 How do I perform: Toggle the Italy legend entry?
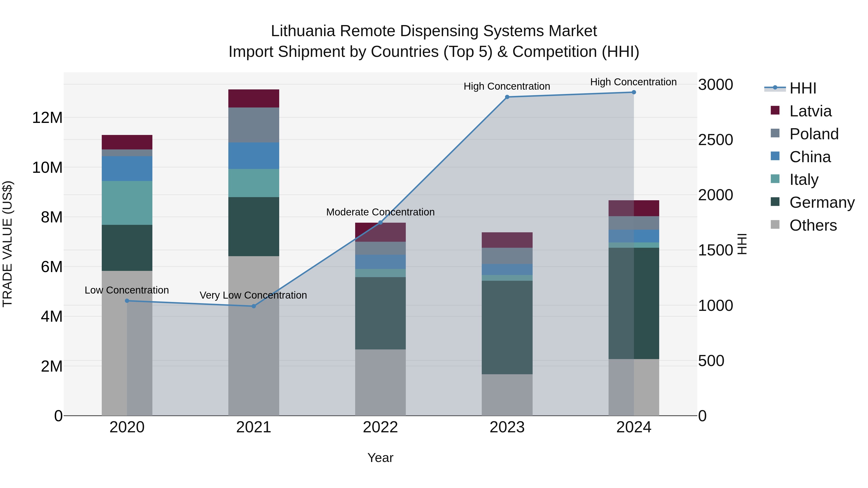(794, 180)
